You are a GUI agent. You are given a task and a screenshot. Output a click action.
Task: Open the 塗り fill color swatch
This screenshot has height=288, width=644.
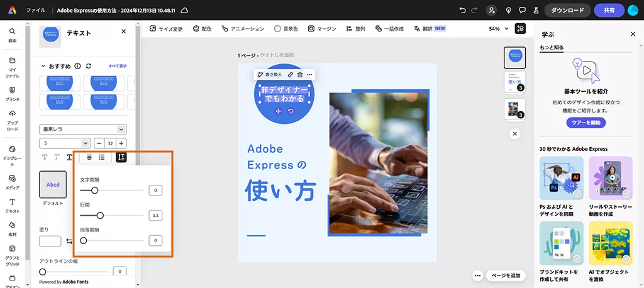click(x=50, y=241)
